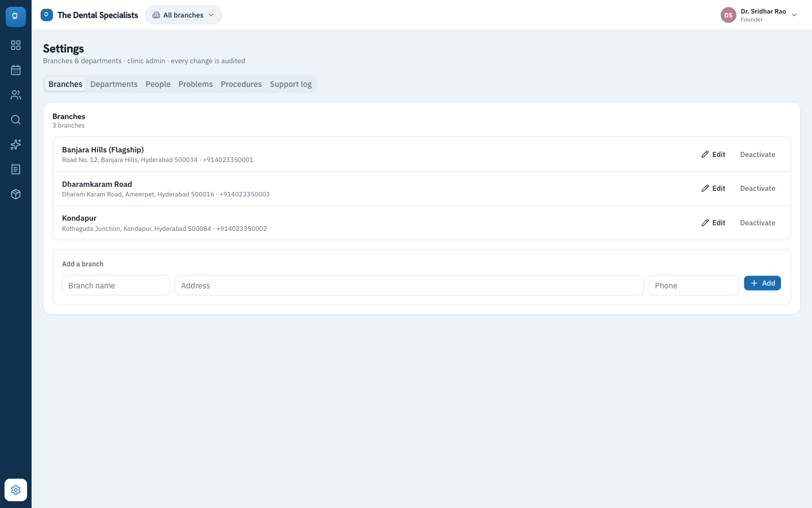Deactivate the Kondapur branch
Image resolution: width=812 pixels, height=508 pixels.
(757, 223)
